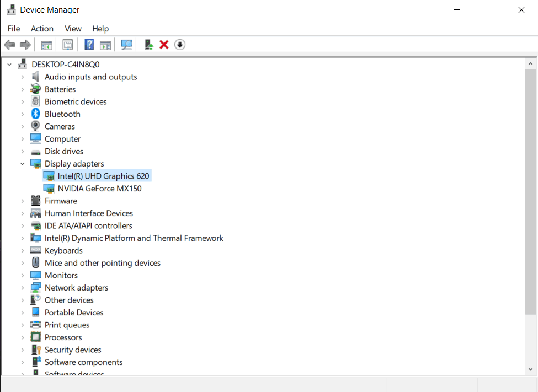
Task: Click the Keyboards category icon
Action: point(36,250)
